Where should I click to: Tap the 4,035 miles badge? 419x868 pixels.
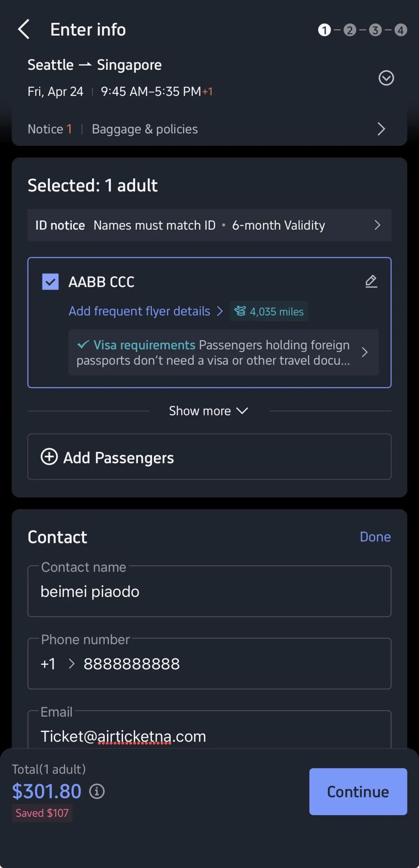269,311
